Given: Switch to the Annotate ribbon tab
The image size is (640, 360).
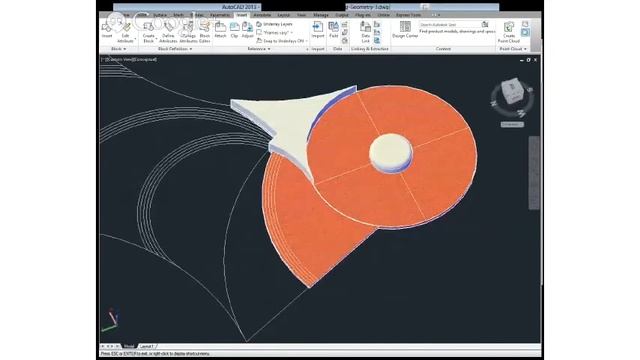Looking at the screenshot, I should click(262, 15).
